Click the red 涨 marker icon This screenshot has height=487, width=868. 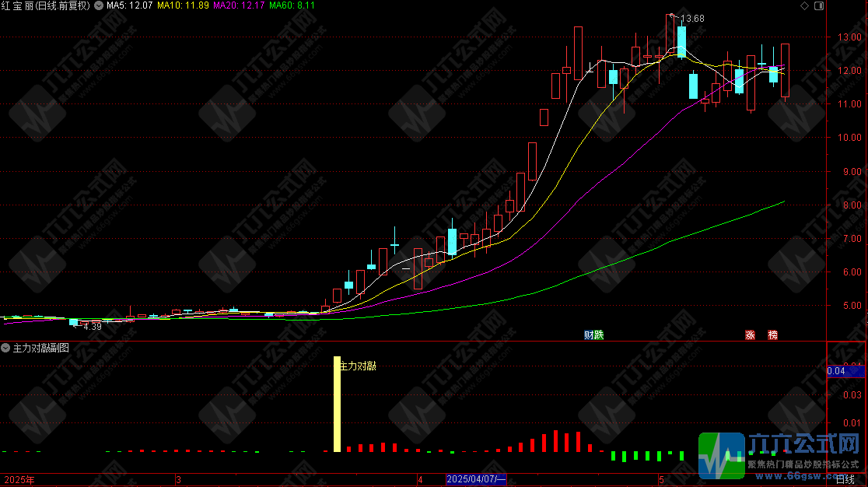(750, 335)
